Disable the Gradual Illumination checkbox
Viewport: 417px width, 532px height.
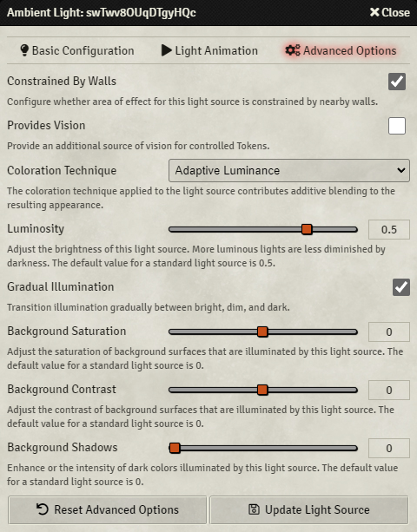(x=401, y=287)
